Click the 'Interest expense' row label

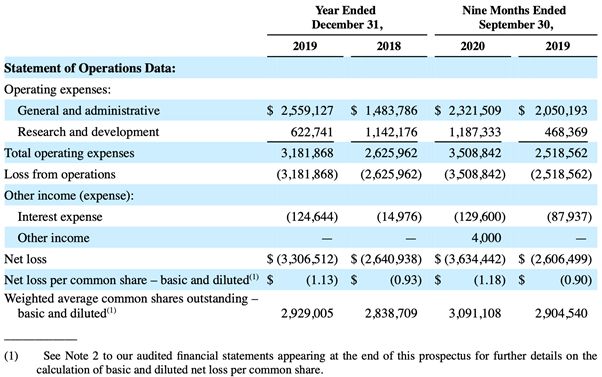[x=60, y=217]
